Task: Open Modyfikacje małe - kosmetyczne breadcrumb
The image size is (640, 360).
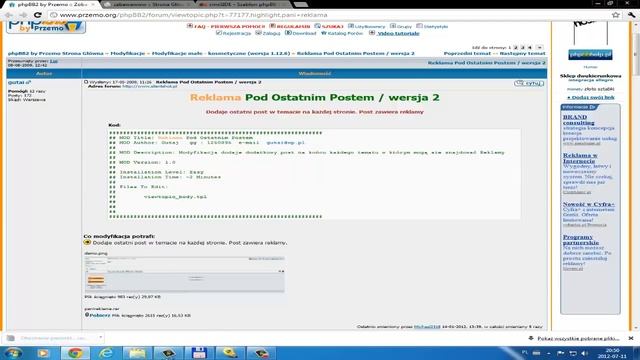Action: [221, 53]
